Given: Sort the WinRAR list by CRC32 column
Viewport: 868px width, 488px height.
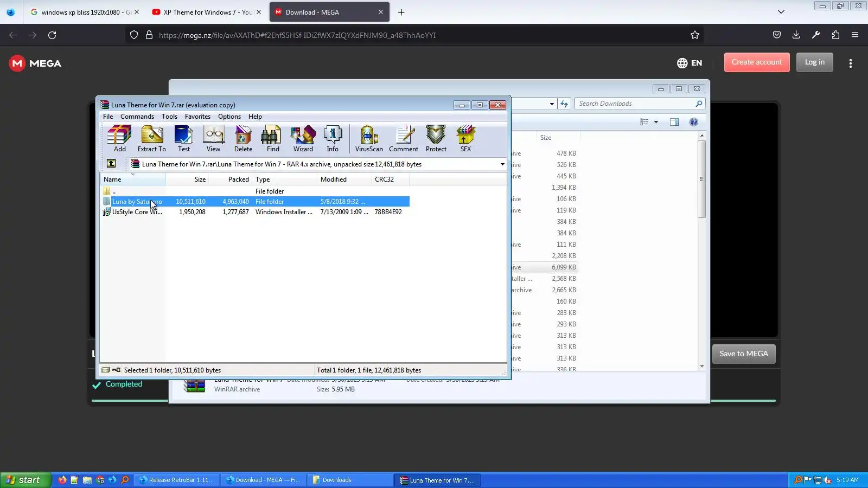Looking at the screenshot, I should tap(391, 179).
